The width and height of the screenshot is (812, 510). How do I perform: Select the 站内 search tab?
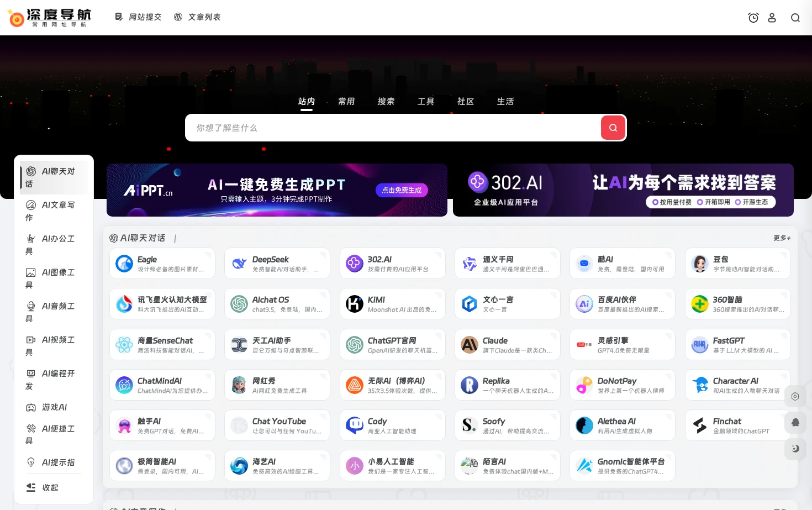[x=307, y=102]
